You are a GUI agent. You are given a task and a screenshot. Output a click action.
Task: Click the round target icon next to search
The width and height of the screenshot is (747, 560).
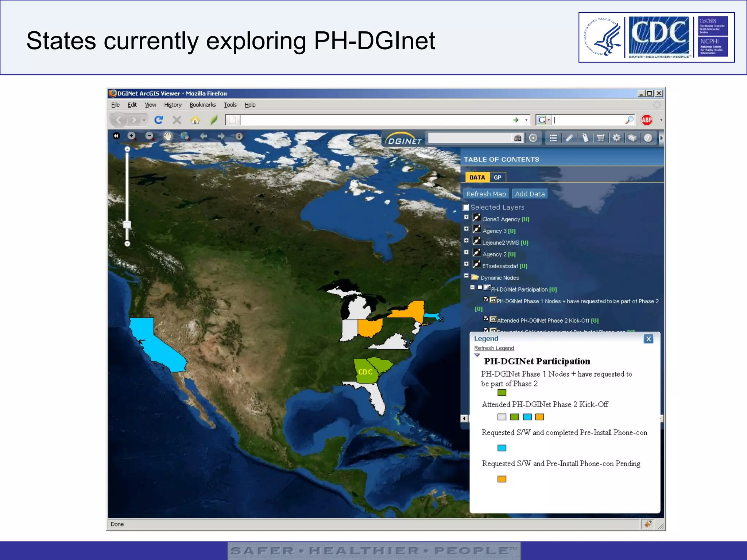(x=533, y=138)
